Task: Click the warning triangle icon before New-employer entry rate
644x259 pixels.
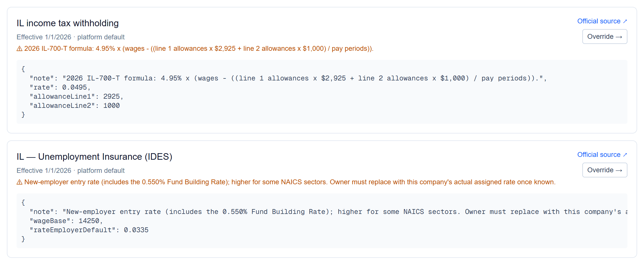Action: [19, 182]
